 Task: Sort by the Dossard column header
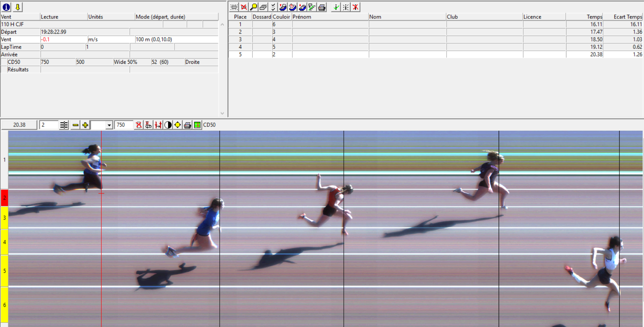tap(262, 17)
